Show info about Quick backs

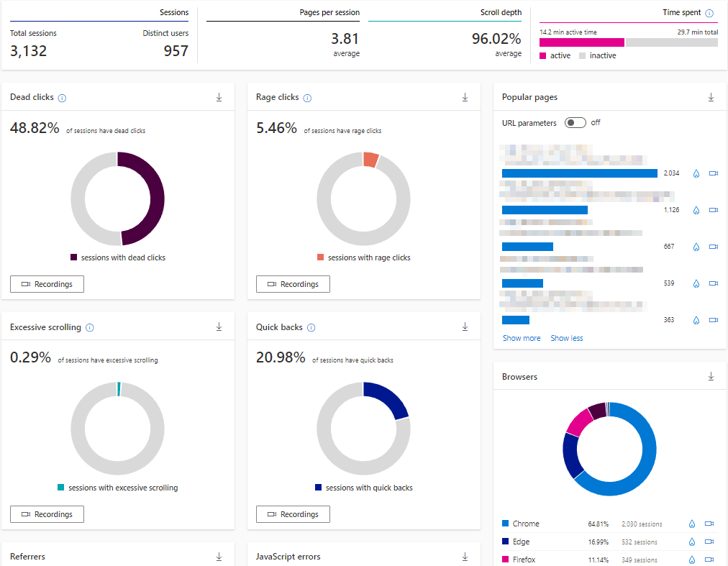311,328
